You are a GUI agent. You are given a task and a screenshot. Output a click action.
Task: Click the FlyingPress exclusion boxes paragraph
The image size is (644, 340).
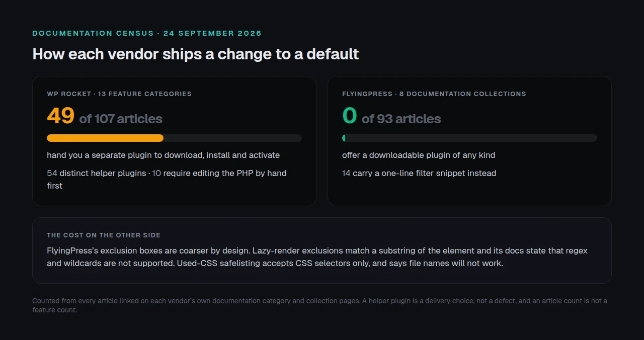tap(317, 257)
